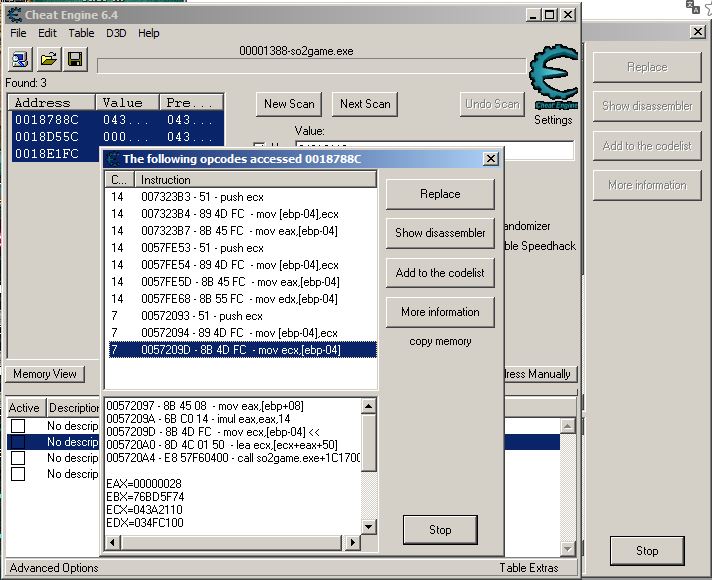
Task: Toggle Active checkbox of first address entry
Action: tap(18, 426)
